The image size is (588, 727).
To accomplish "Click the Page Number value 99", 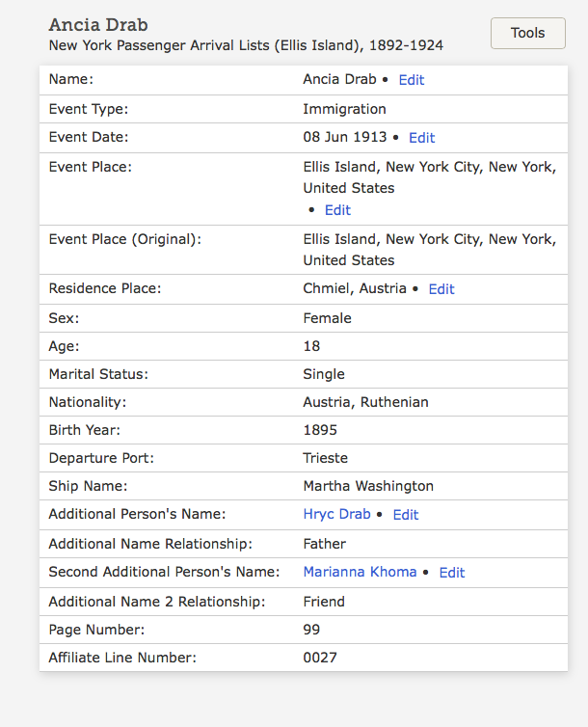I will pyautogui.click(x=311, y=630).
